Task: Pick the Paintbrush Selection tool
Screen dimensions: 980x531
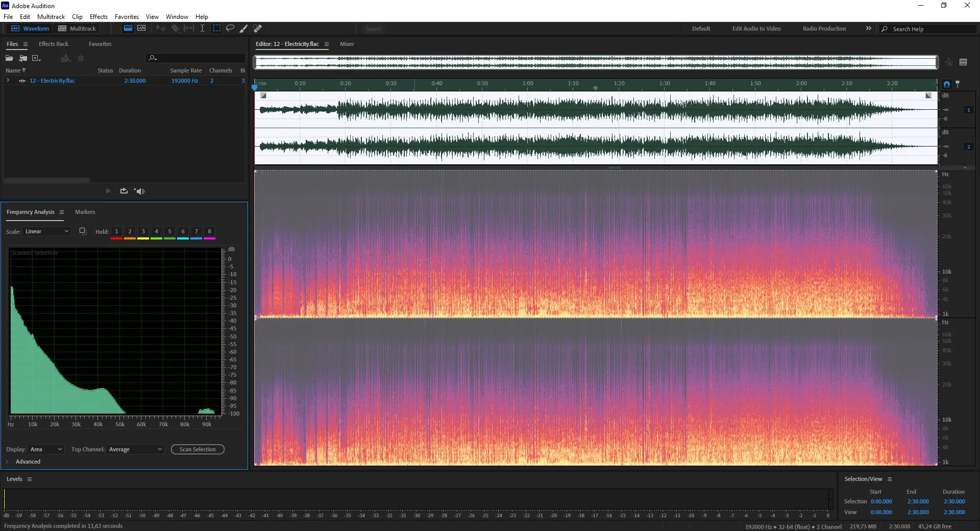Action: 244,29
